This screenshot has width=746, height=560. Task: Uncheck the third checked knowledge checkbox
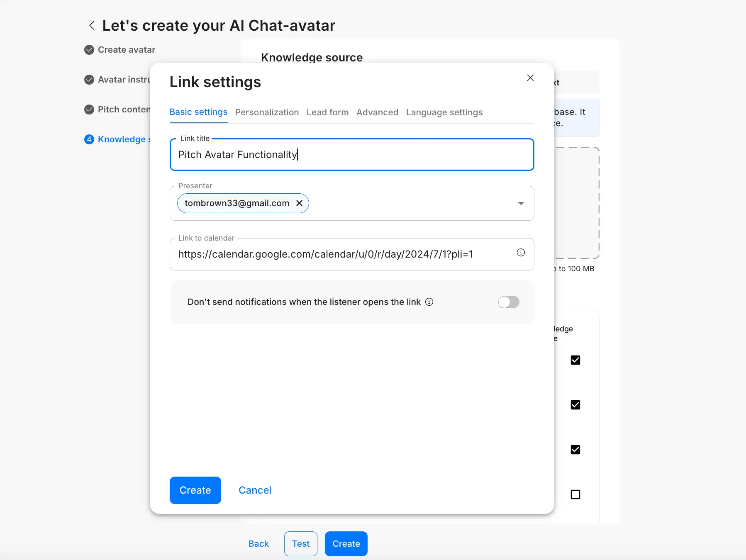(x=575, y=449)
